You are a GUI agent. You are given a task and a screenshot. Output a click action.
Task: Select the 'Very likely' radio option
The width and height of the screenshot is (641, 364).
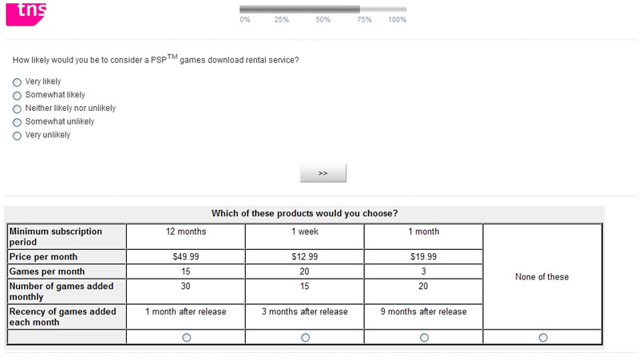click(x=18, y=81)
